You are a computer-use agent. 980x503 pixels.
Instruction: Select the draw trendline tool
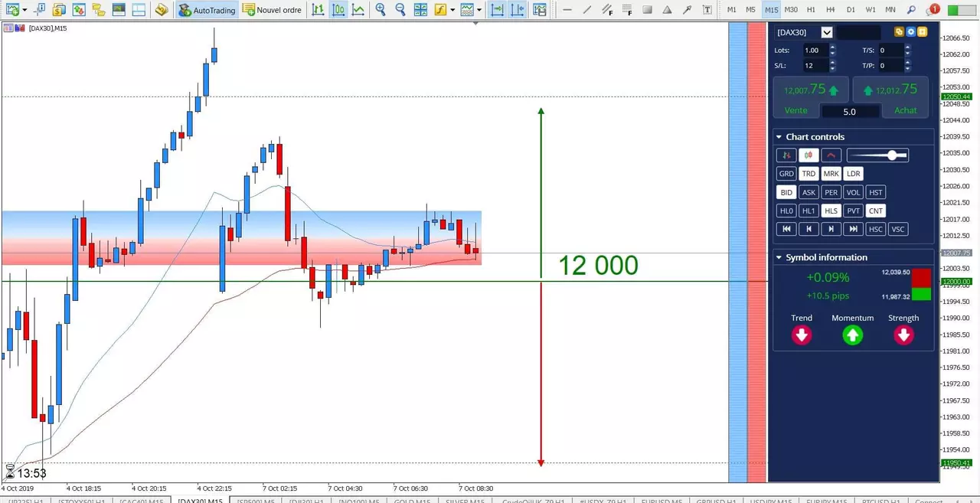pyautogui.click(x=588, y=10)
